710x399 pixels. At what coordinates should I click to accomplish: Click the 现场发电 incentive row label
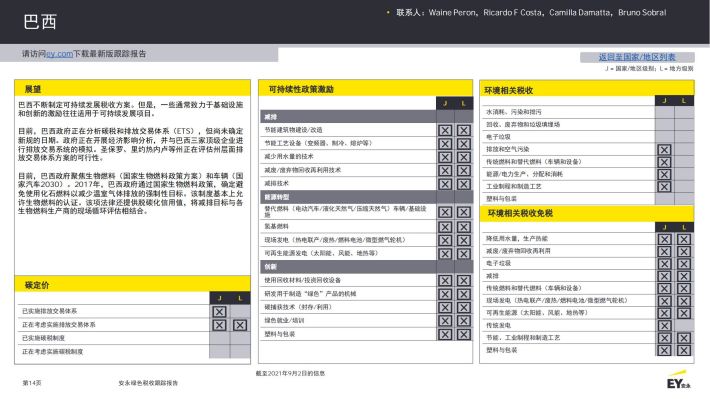(x=335, y=240)
